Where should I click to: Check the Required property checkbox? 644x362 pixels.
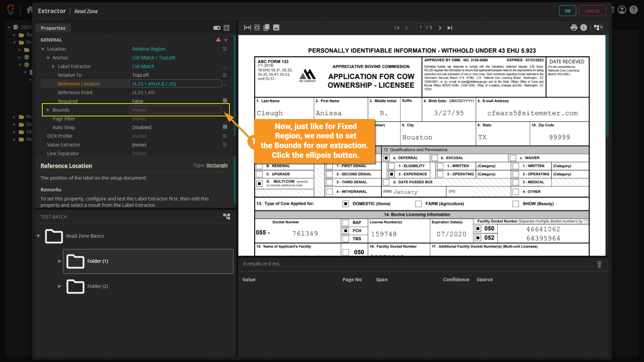(225, 101)
